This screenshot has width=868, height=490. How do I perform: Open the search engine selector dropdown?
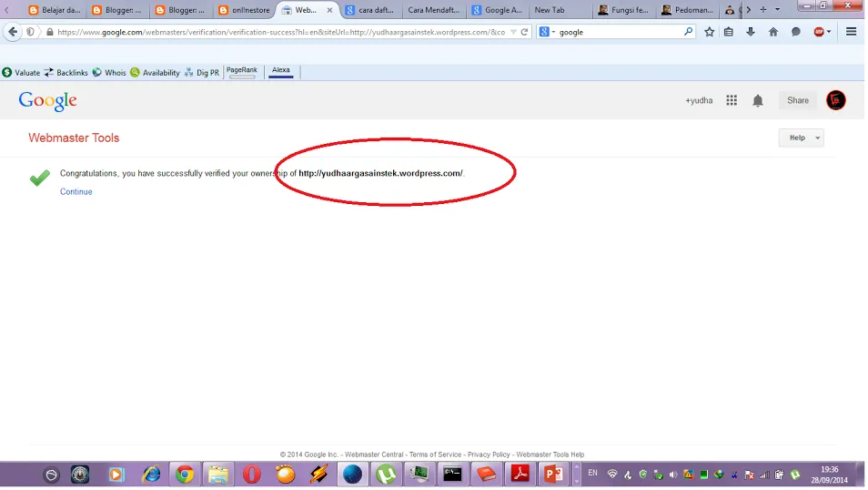547,32
